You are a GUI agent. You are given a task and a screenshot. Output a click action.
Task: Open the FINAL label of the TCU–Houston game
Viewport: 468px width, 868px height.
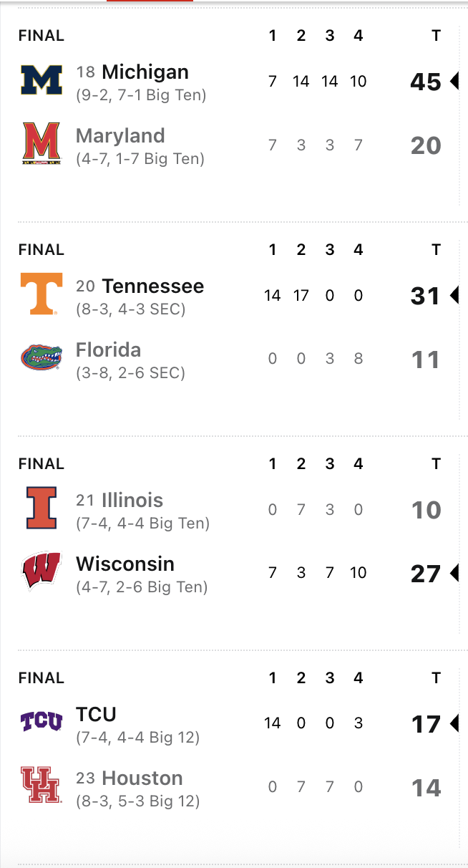[x=42, y=677]
